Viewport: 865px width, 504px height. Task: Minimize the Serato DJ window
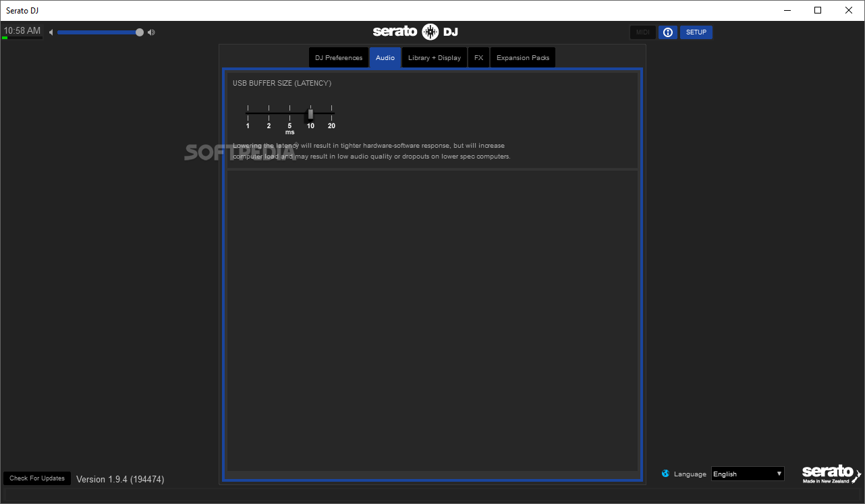coord(787,10)
